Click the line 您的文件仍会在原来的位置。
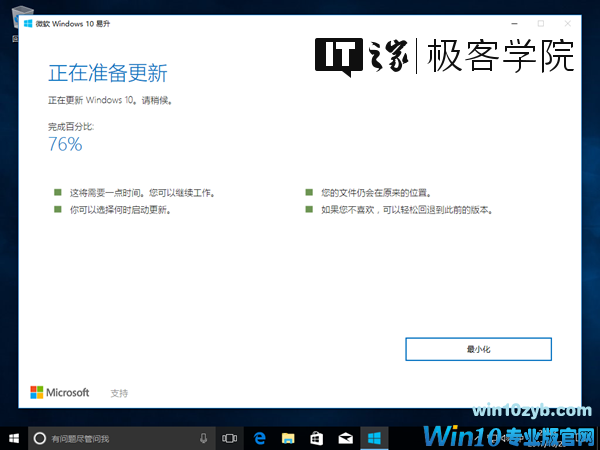Screen dimensions: 600x450 [x=376, y=192]
